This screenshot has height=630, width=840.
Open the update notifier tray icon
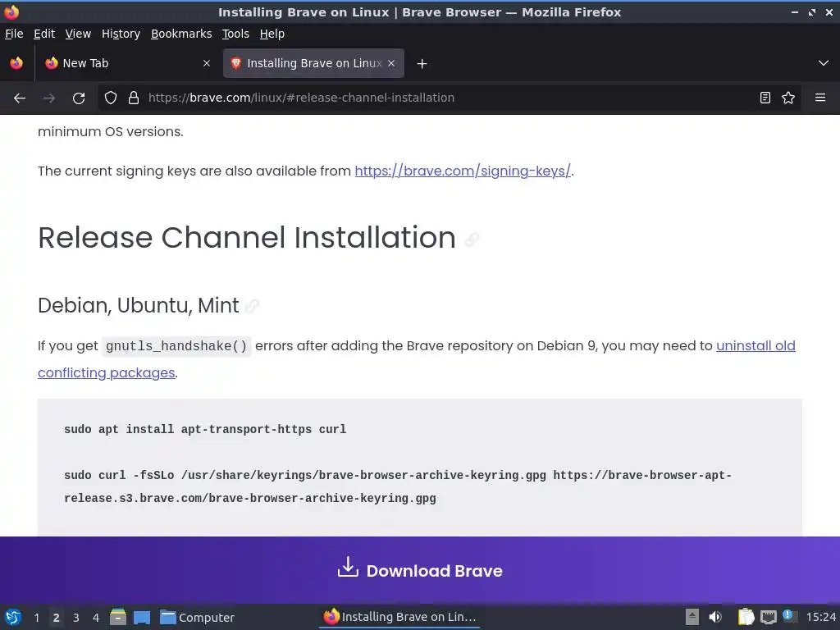pos(789,616)
